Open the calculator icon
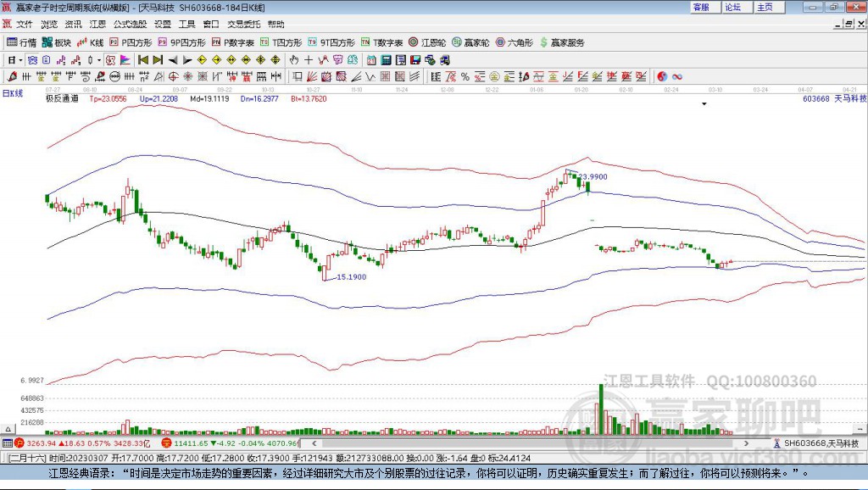The width and height of the screenshot is (868, 490). 386,60
